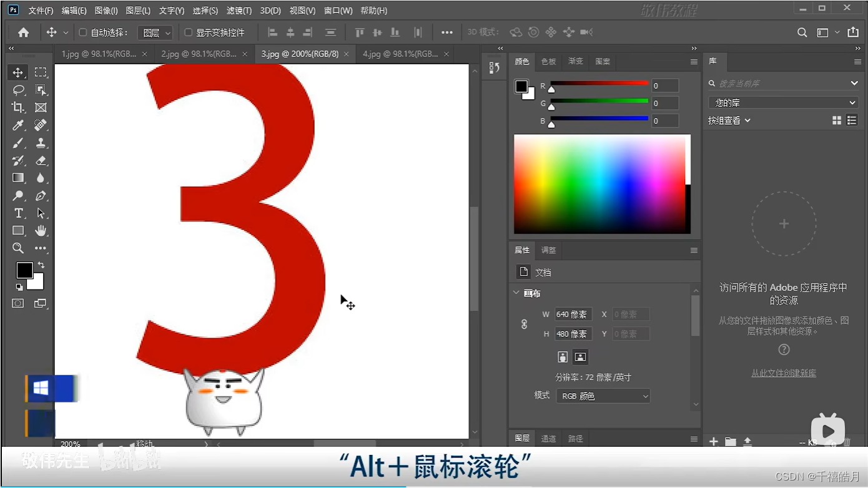Viewport: 868px width, 488px height.
Task: Open the Color panel flyout menu
Action: tap(694, 62)
